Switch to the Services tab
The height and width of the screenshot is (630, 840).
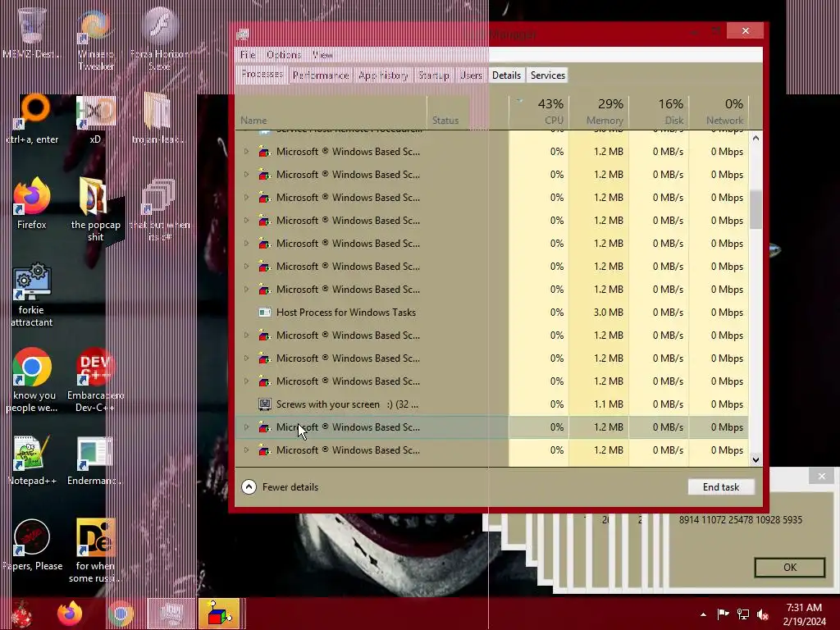(x=547, y=75)
